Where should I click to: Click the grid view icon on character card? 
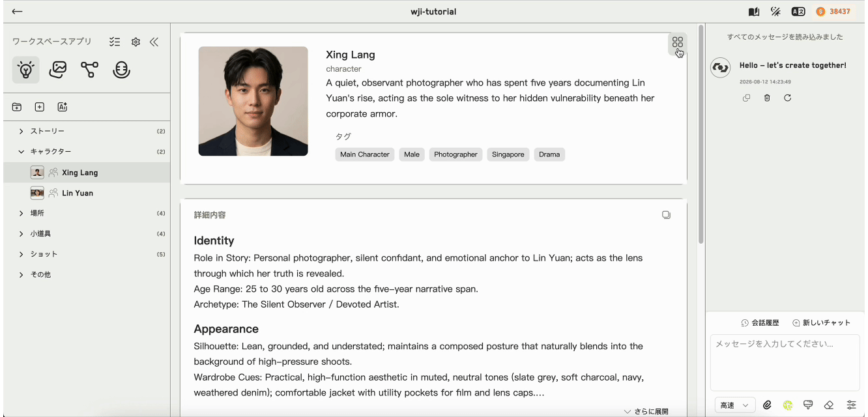[x=678, y=42]
